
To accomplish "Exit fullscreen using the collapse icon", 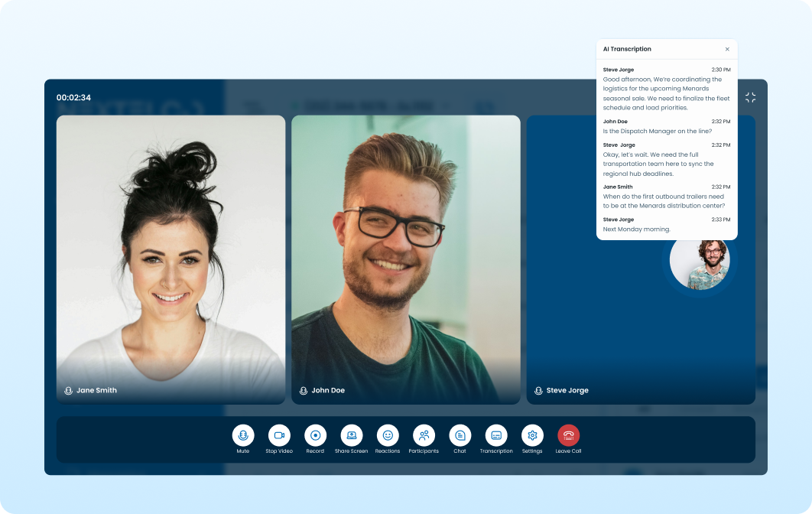I will pos(750,98).
